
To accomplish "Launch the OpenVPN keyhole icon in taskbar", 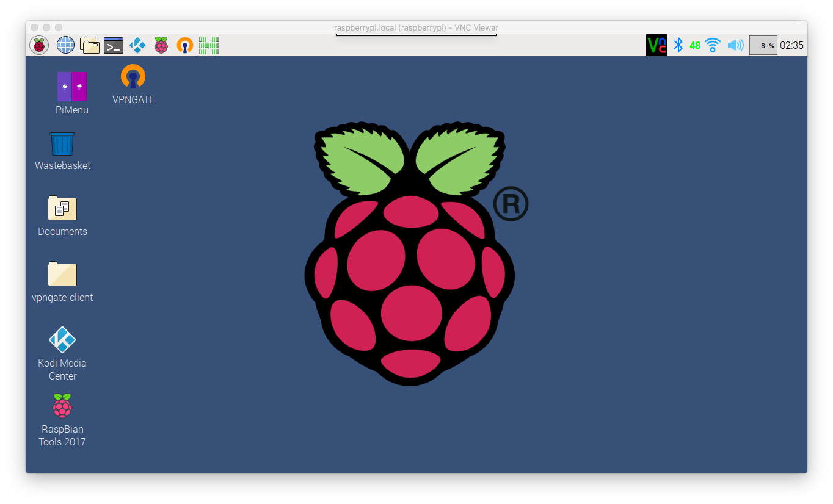I will pyautogui.click(x=185, y=45).
